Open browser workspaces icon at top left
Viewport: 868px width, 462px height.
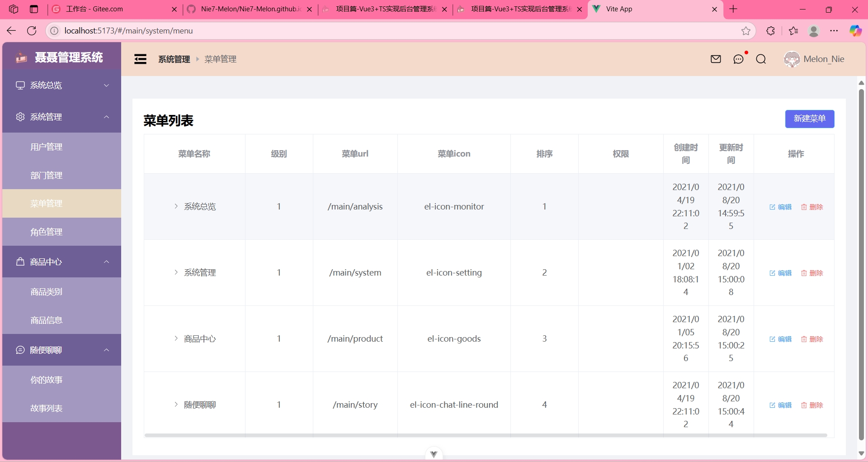pos(14,9)
